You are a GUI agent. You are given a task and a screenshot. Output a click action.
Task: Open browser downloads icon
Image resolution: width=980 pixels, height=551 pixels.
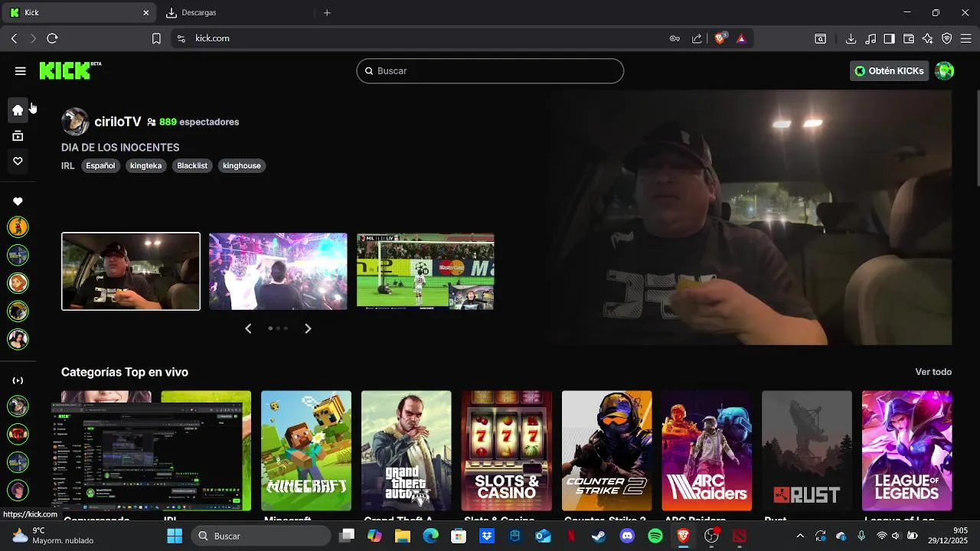851,38
